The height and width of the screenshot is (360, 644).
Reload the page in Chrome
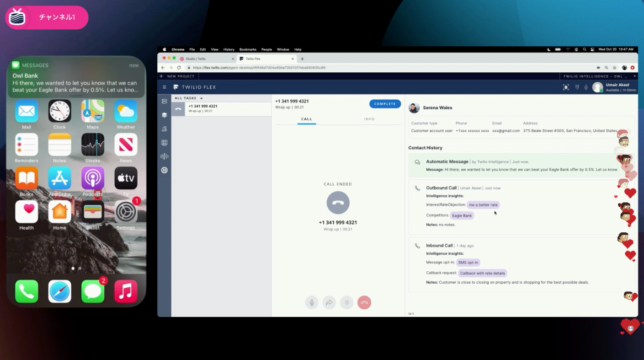pos(179,67)
